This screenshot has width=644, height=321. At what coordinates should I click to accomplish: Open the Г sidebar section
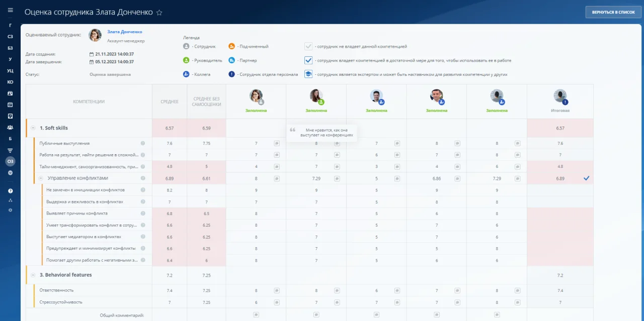click(x=10, y=25)
